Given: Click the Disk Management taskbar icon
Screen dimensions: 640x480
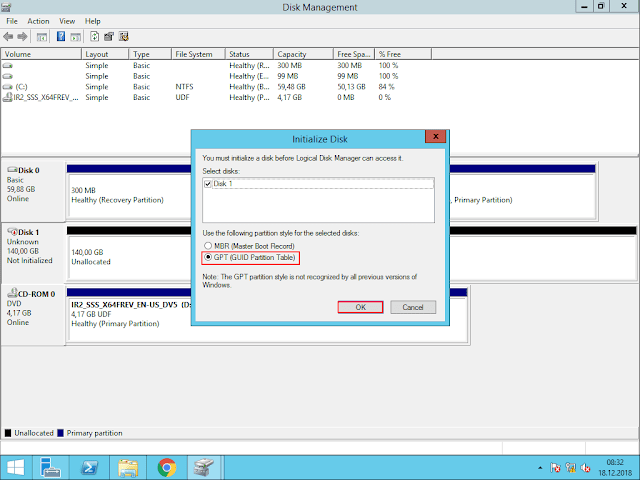Looking at the screenshot, I should click(x=204, y=468).
